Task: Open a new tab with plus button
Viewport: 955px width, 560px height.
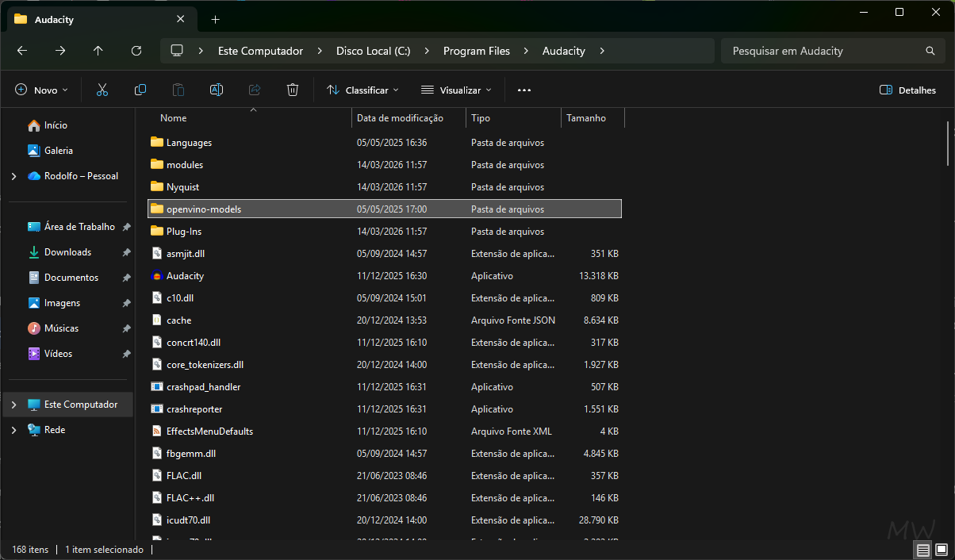Action: (x=215, y=19)
